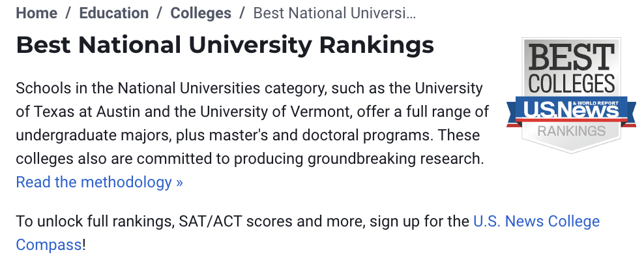
Task: Select the truncated Best National Universi… breadcrumb
Action: pyautogui.click(x=335, y=13)
